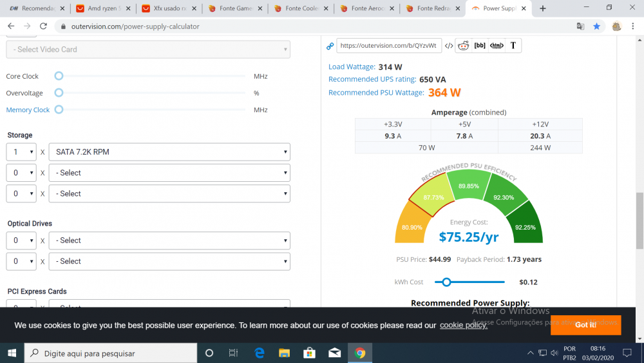Click the permalink chain icon
This screenshot has width=644, height=363.
click(330, 46)
